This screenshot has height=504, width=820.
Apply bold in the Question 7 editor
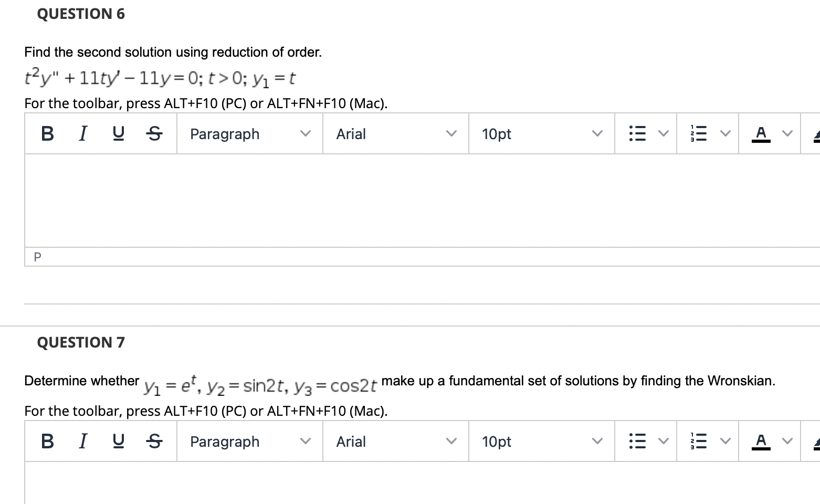pos(47,442)
